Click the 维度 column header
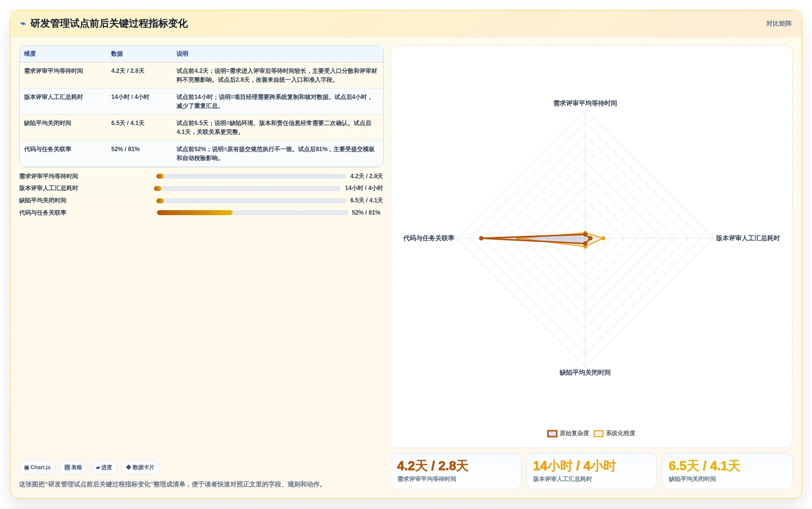Viewport: 812px width, 509px height. pyautogui.click(x=30, y=54)
